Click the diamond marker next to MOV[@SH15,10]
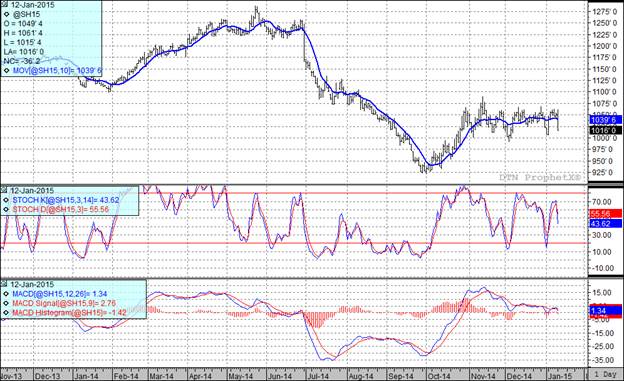This screenshot has height=381, width=624. (x=6, y=71)
